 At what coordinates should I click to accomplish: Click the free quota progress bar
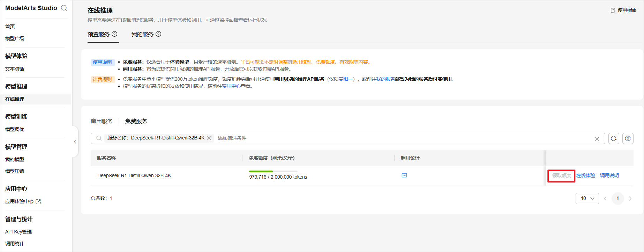point(273,171)
